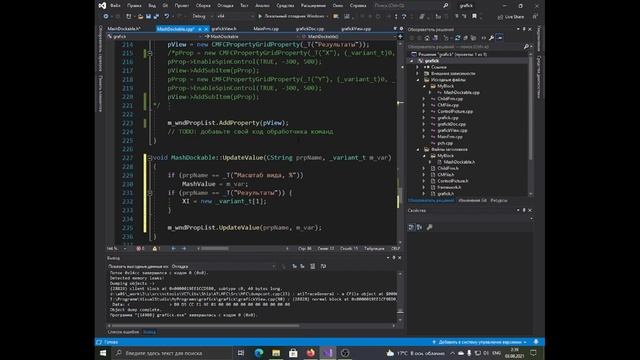640x360 pixels.
Task: Select graficDoc.cpp in Solution Explorer tree
Action: 451,124
